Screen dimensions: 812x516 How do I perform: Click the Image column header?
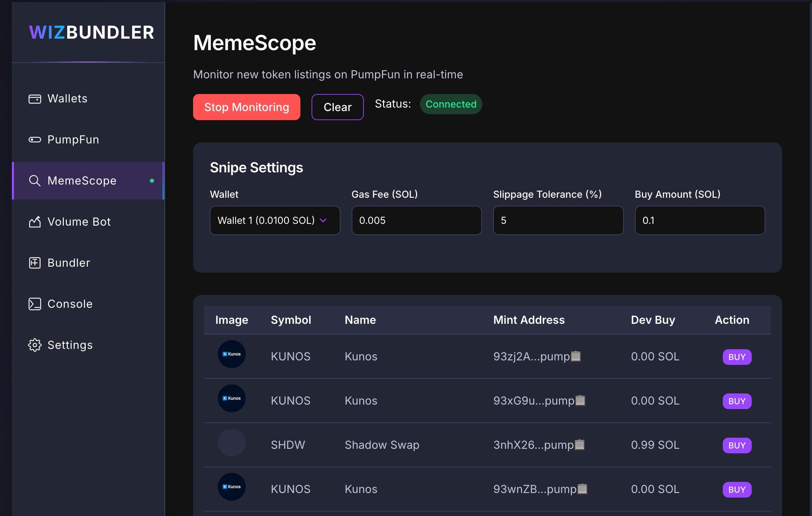click(232, 320)
